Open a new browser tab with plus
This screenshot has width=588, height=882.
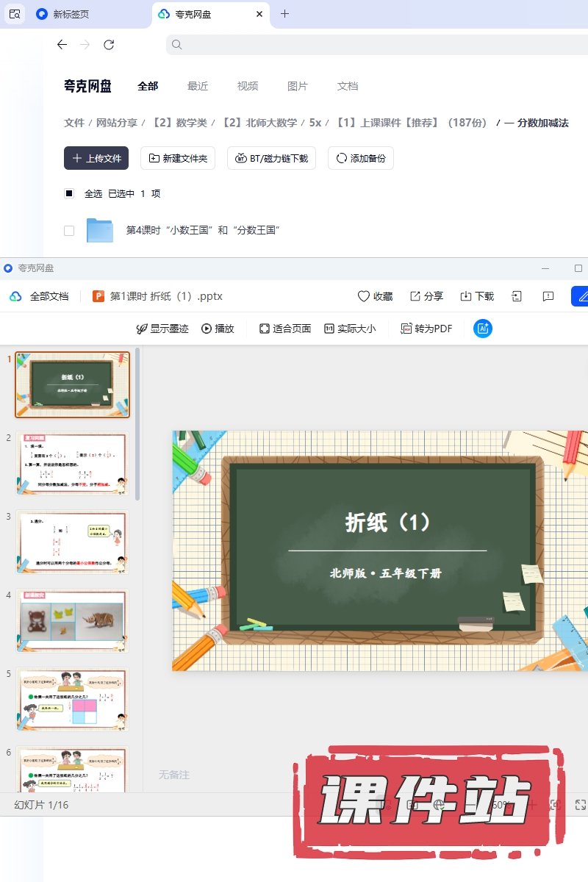click(x=285, y=14)
